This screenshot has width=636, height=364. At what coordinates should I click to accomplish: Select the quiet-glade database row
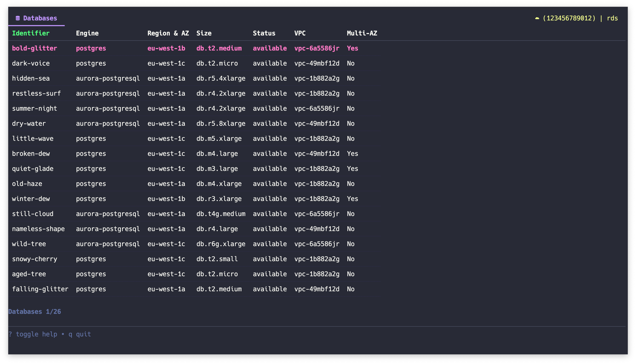tap(194, 169)
